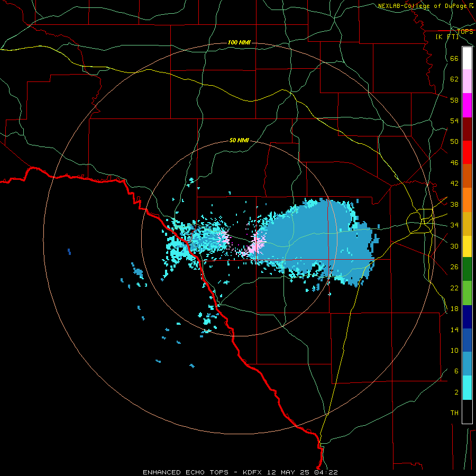Image resolution: width=476 pixels, height=476 pixels.
Task: Click the white swatch in the tops legend
Action: coord(467,58)
